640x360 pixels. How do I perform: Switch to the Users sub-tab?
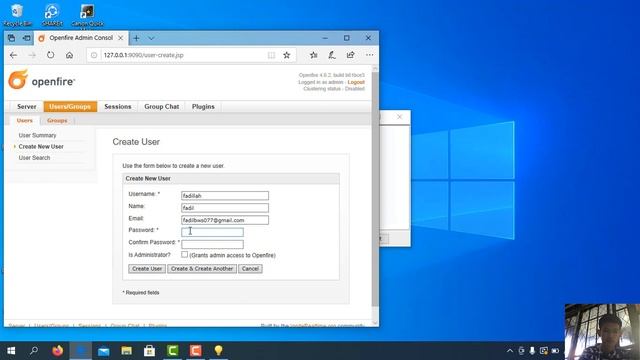[24, 120]
